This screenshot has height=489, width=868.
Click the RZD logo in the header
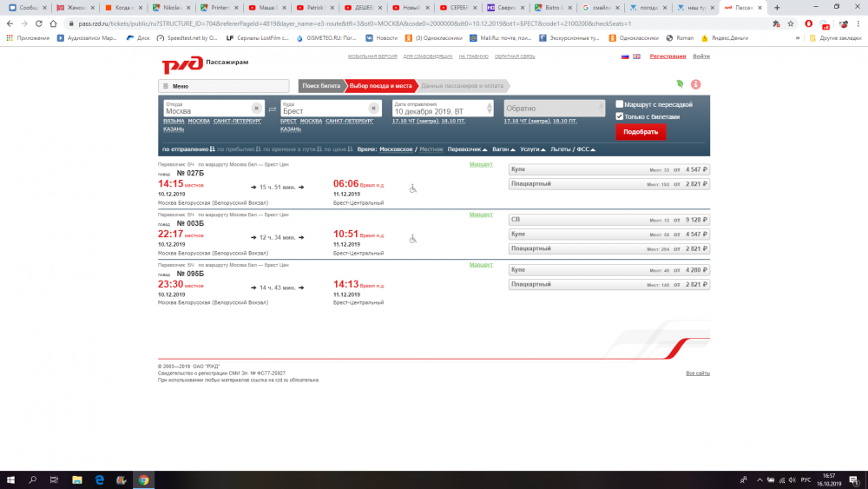(181, 63)
